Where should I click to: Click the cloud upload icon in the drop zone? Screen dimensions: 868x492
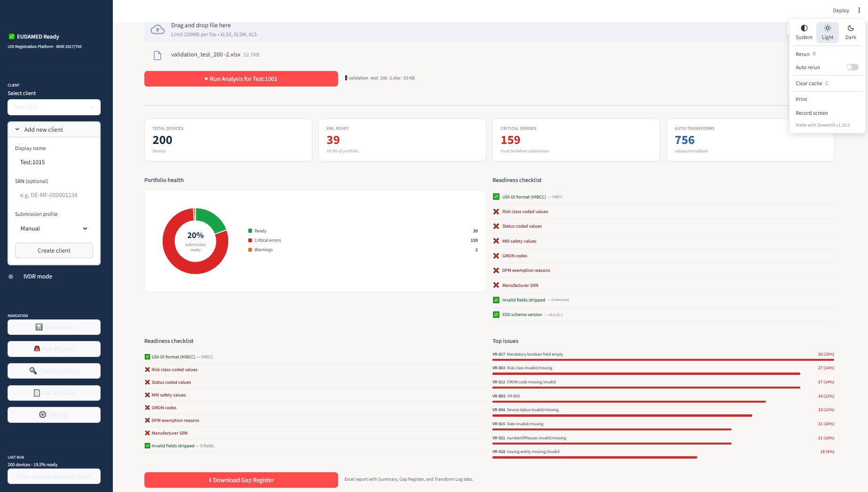(x=158, y=29)
